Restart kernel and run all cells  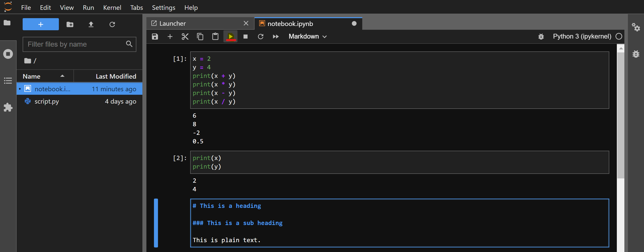coord(276,37)
